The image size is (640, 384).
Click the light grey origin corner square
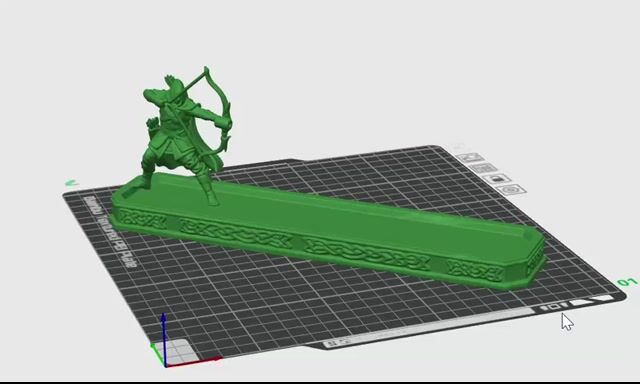180,352
